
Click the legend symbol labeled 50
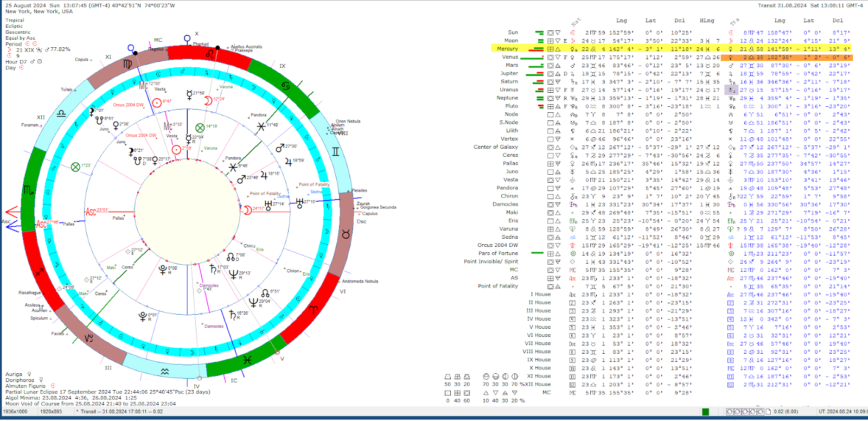coord(448,377)
